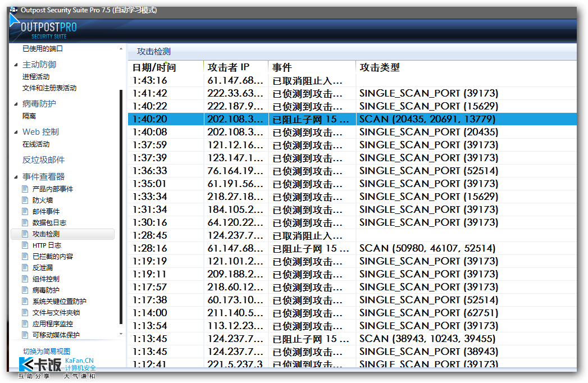Select the highlighted 1:40:20 row time
Image resolution: width=588 pixels, height=383 pixels.
(150, 119)
